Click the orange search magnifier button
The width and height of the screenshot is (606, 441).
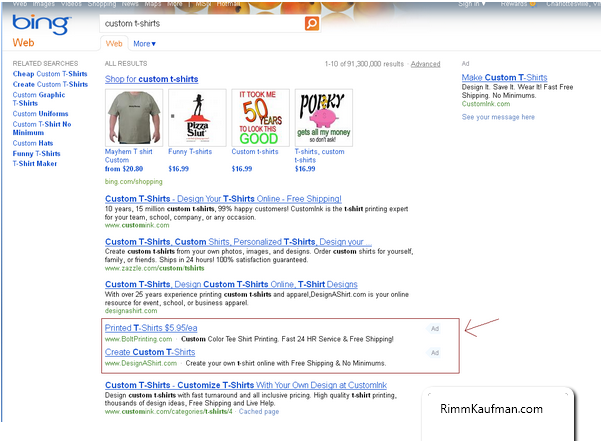[x=312, y=22]
